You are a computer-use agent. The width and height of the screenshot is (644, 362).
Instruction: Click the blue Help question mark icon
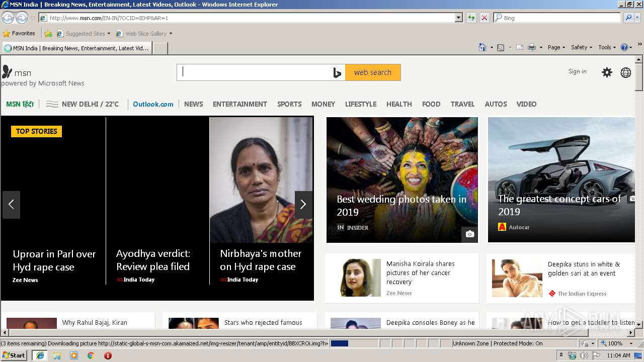pos(624,47)
